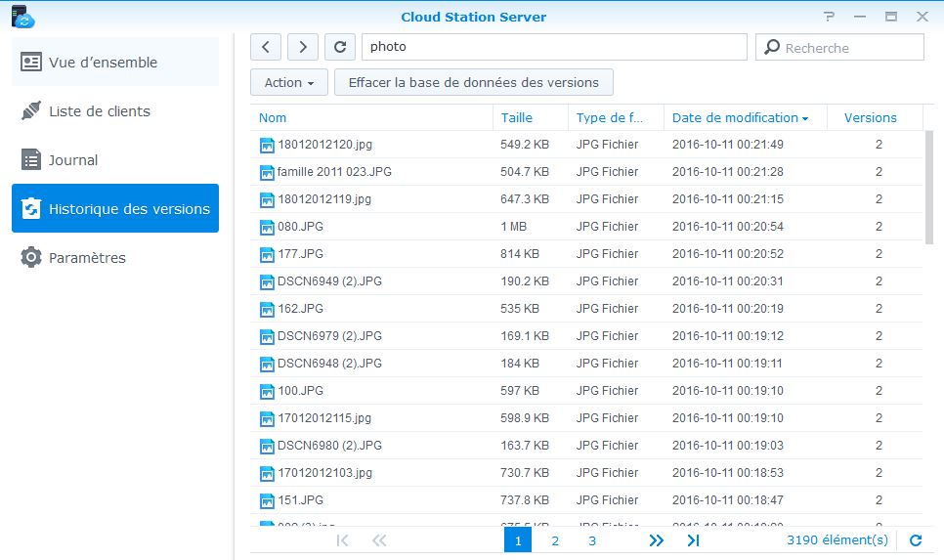Viewport: 944px width, 560px height.
Task: Go to page 2 of results
Action: tap(555, 540)
